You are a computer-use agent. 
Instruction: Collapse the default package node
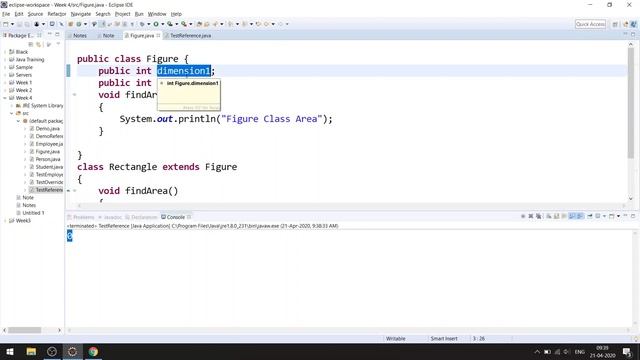click(x=18, y=121)
